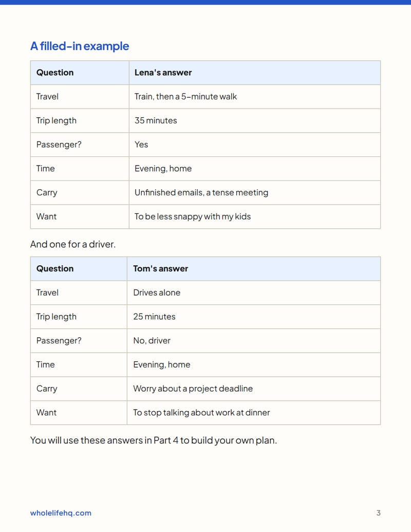Select the 'Unfinished emails, a tense meeting' cell
Viewport: 411px width, 532px height.
[x=255, y=193]
